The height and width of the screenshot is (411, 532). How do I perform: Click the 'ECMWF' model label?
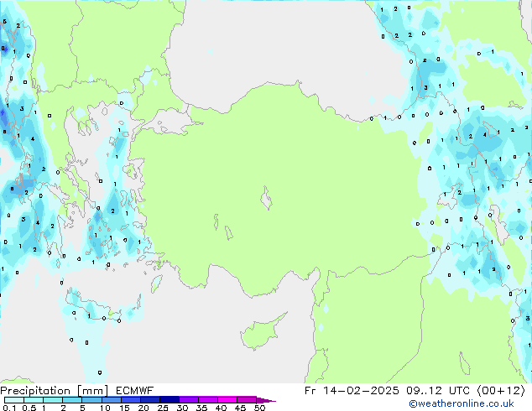(x=135, y=391)
